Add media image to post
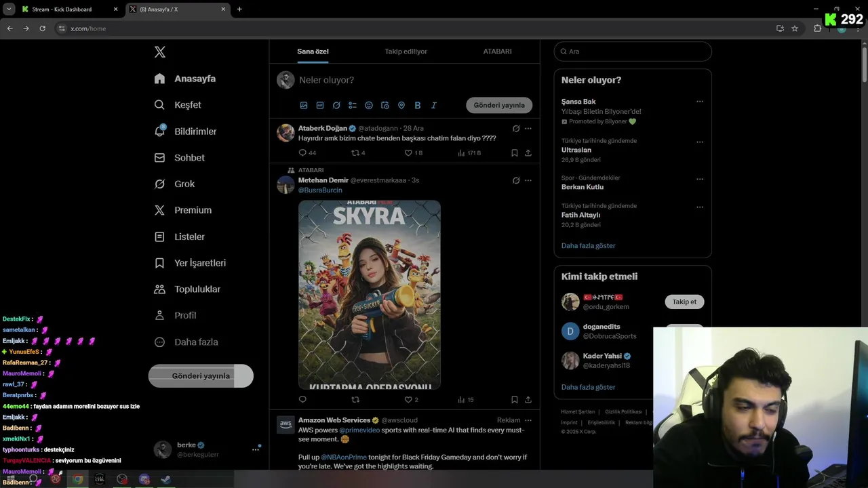This screenshot has height=488, width=868. click(304, 106)
